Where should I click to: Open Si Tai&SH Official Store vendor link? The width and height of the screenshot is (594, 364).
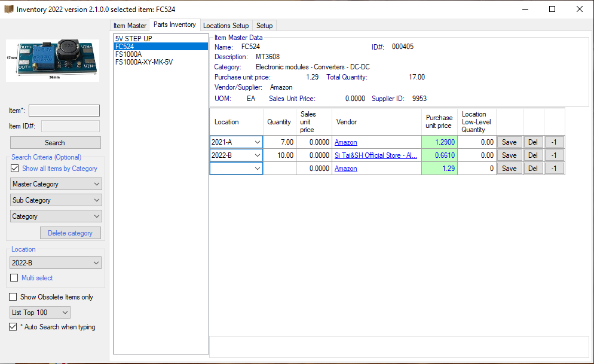point(375,155)
